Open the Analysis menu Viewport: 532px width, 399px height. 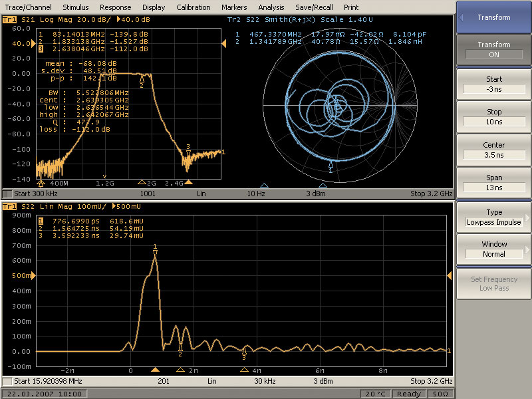[x=271, y=7]
